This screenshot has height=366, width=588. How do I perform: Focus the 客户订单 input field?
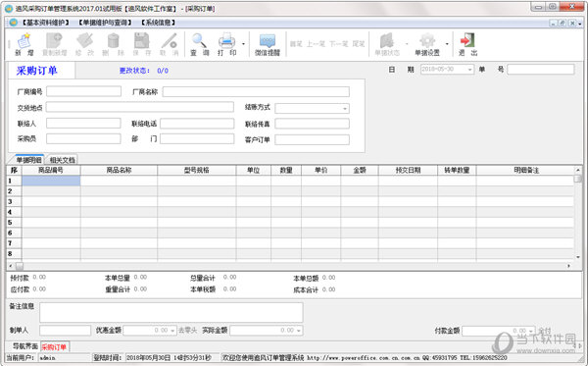(x=312, y=139)
